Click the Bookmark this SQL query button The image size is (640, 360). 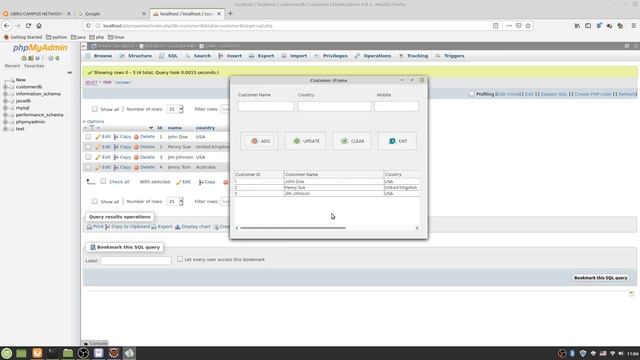click(x=600, y=278)
